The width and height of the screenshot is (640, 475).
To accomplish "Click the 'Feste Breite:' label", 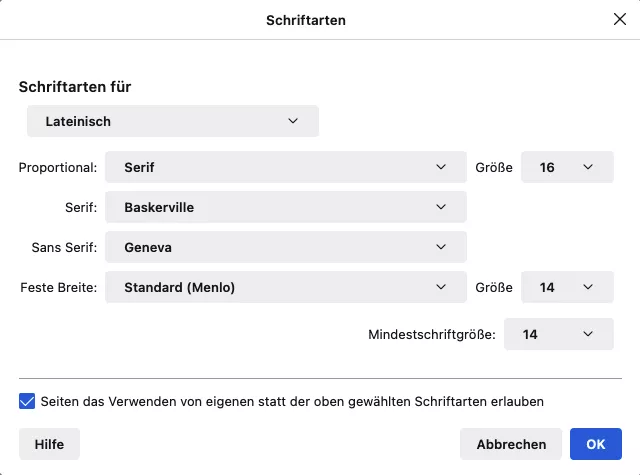I will [58, 287].
